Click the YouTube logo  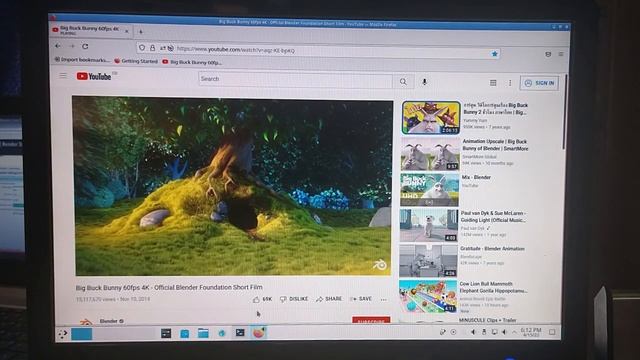[x=94, y=76]
